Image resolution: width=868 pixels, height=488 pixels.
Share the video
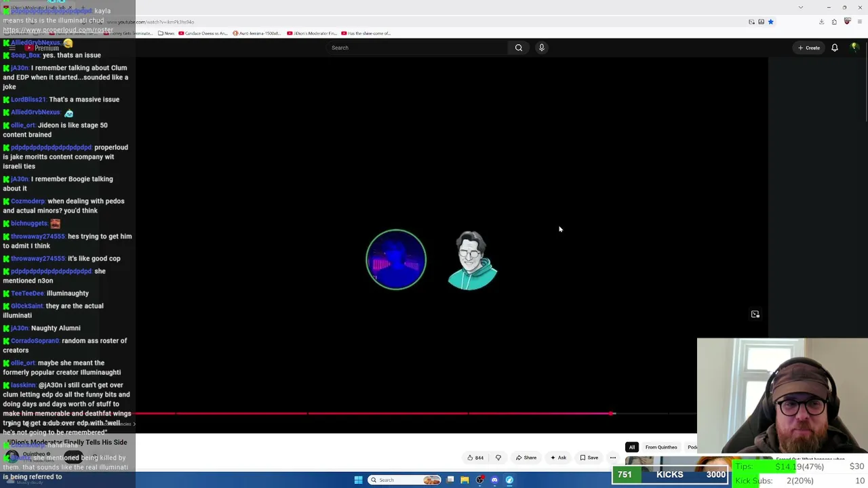(526, 457)
